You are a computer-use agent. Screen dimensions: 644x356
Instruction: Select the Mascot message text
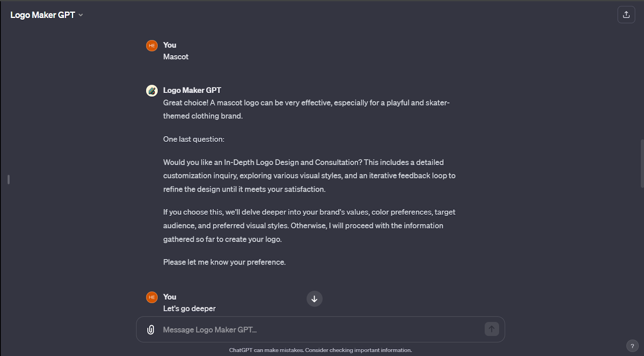175,57
